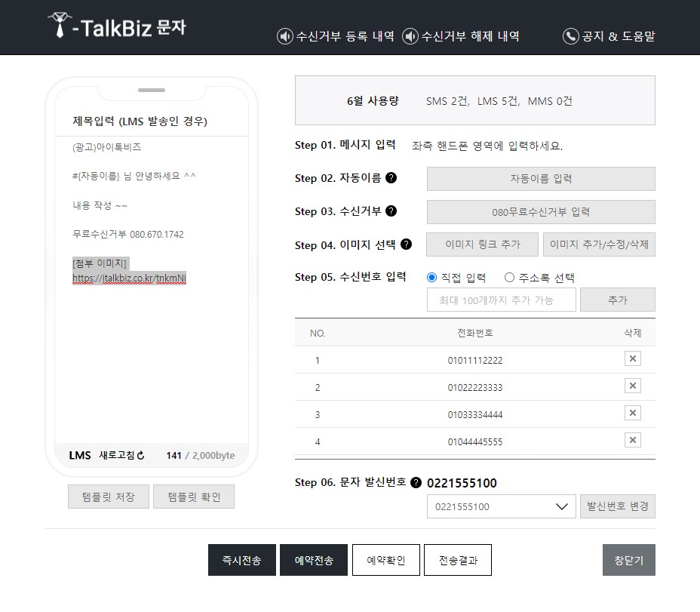Click phone number cell 01022223333

[x=475, y=388]
